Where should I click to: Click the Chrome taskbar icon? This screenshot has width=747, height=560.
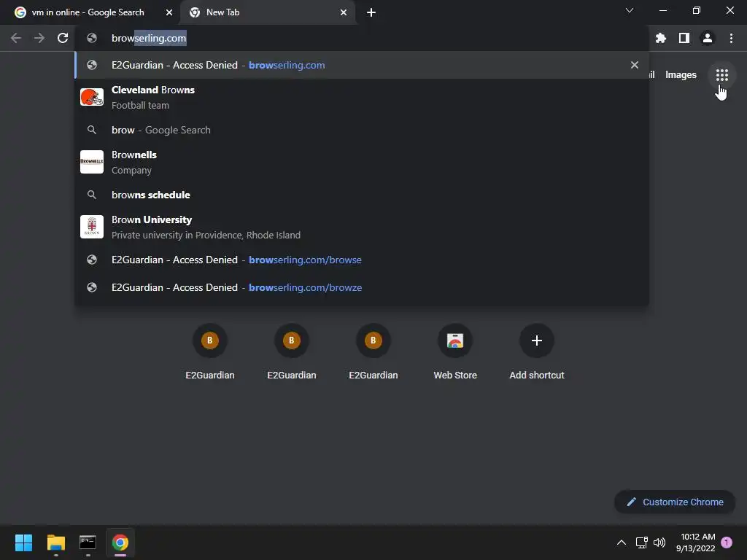point(120,542)
